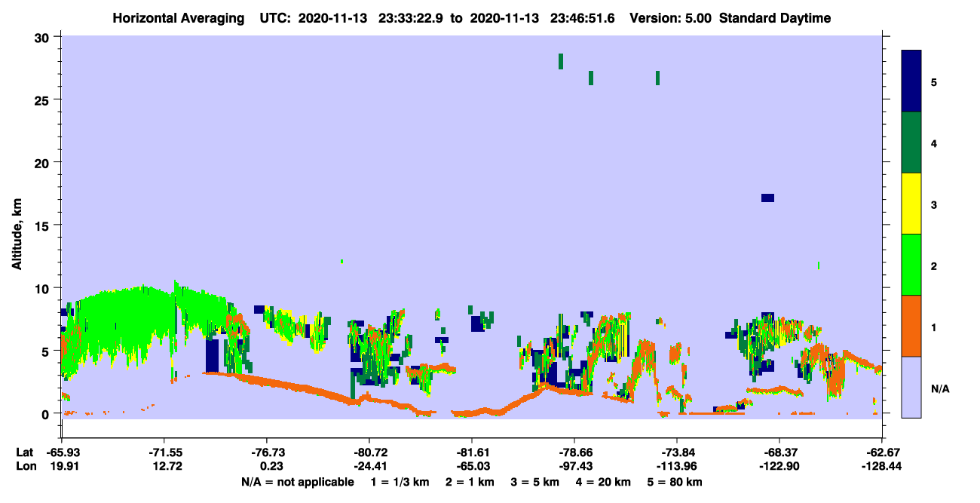Screen dimensions: 980x503
Task: Click the yellow level 3 color swatch
Action: (911, 204)
